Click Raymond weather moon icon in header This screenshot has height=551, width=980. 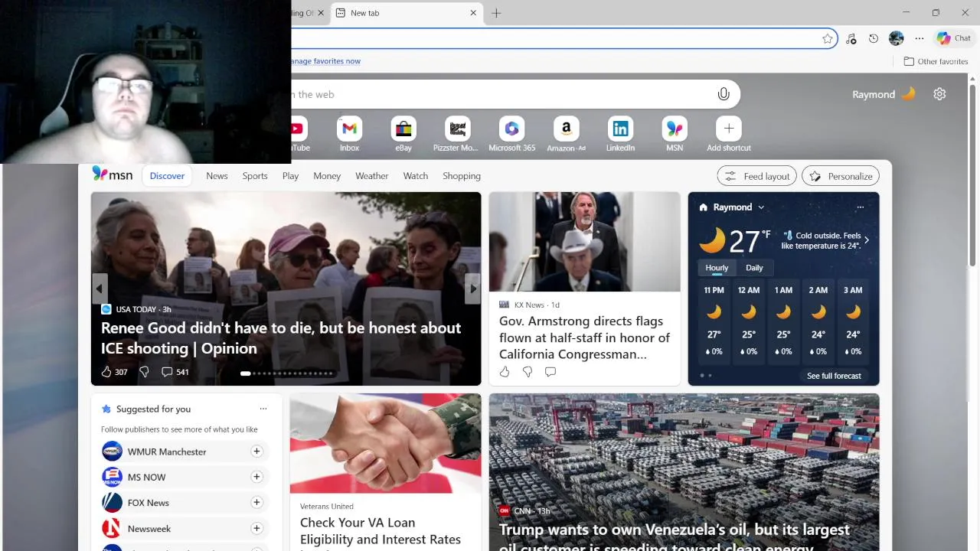(908, 94)
